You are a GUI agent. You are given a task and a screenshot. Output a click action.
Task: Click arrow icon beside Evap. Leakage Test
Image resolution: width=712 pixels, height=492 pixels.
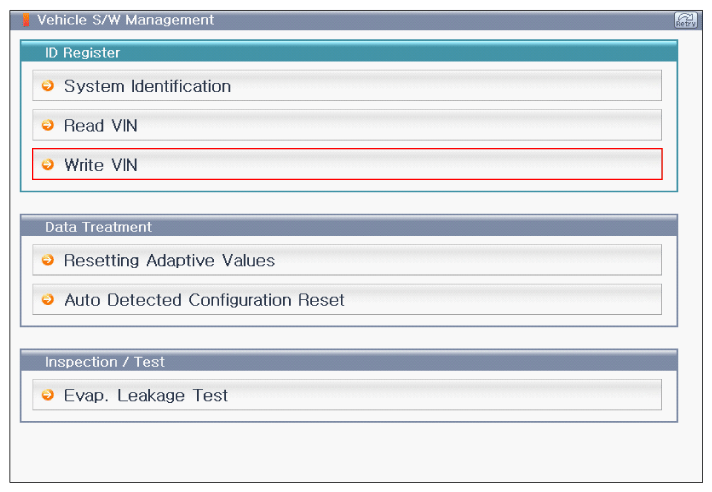pyautogui.click(x=47, y=395)
